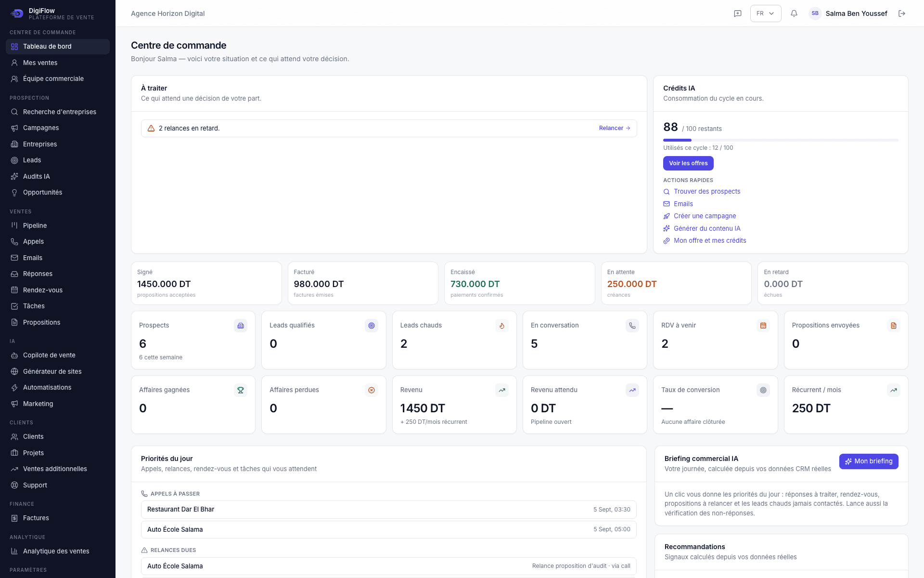Click the Leads qualifiés target icon
924x578 pixels.
372,326
